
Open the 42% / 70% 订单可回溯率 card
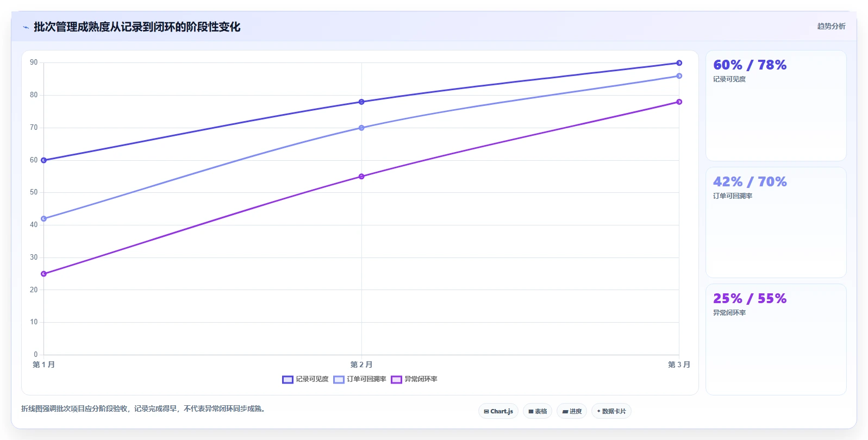[776, 223]
